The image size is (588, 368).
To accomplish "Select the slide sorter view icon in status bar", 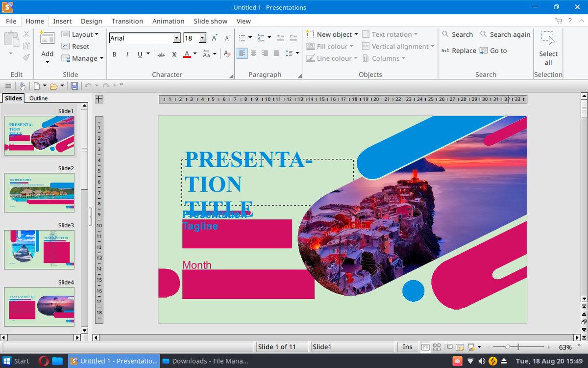I will point(437,347).
